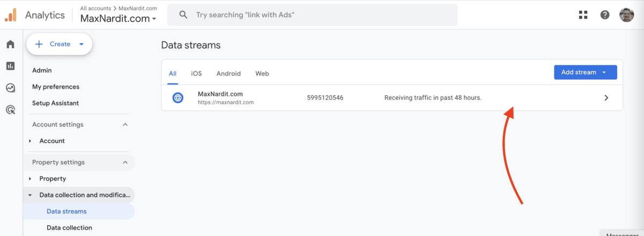
Task: Open the MaxNardit.com property selector dropdown
Action: pos(119,19)
